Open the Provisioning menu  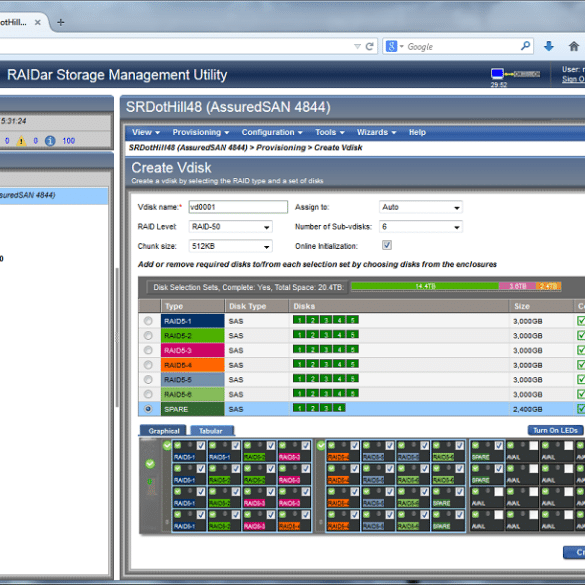pyautogui.click(x=201, y=132)
